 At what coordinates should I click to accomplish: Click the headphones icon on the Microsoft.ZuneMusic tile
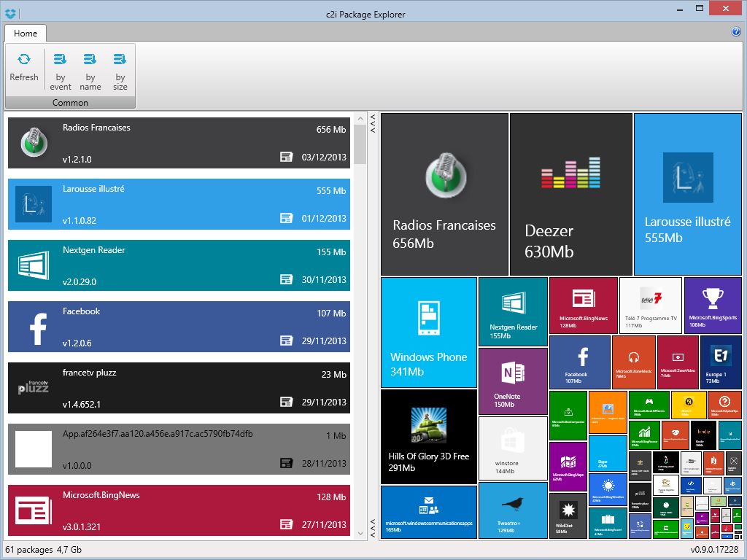(634, 357)
